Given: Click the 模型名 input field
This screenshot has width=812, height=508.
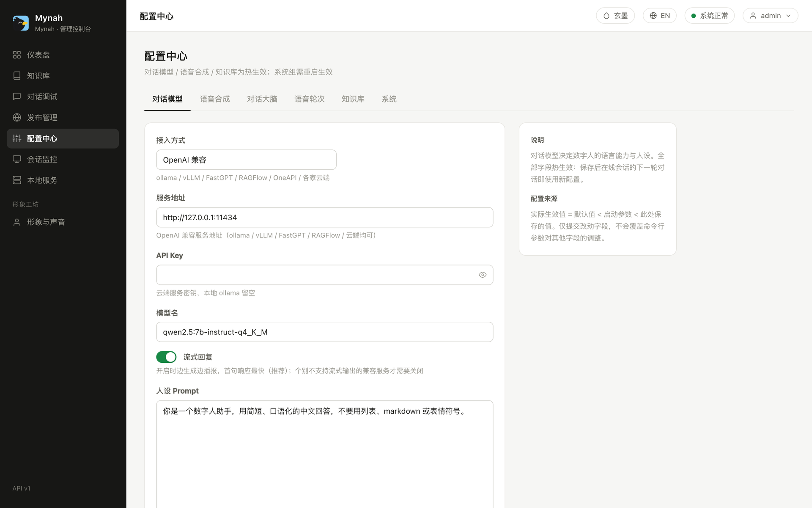Looking at the screenshot, I should [325, 332].
